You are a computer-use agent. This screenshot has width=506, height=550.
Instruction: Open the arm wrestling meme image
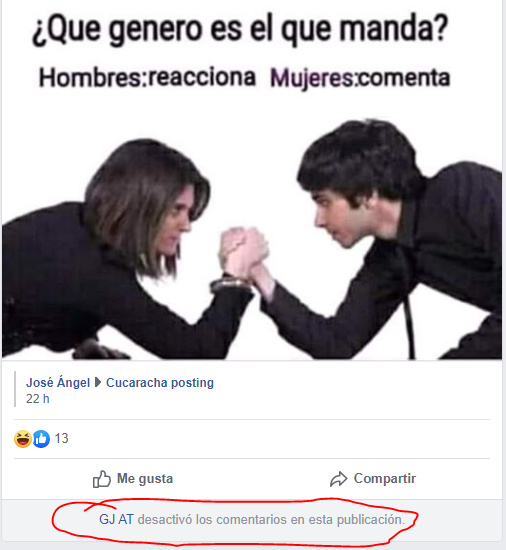252,180
